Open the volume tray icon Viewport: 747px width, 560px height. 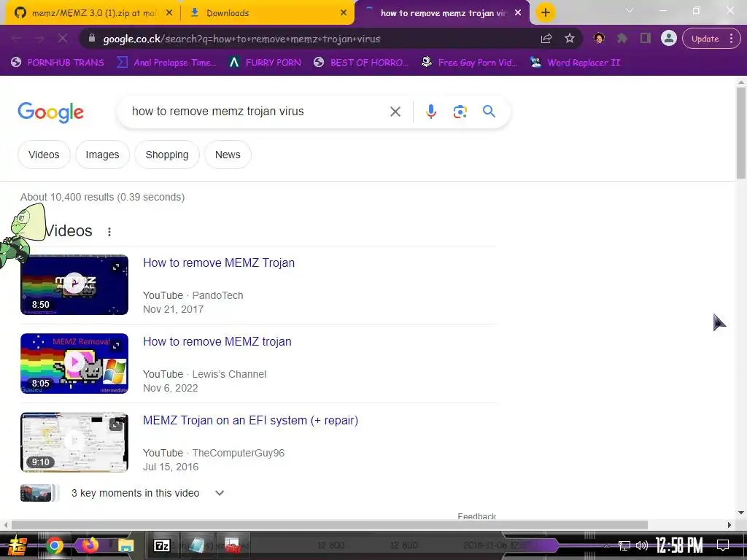642,545
